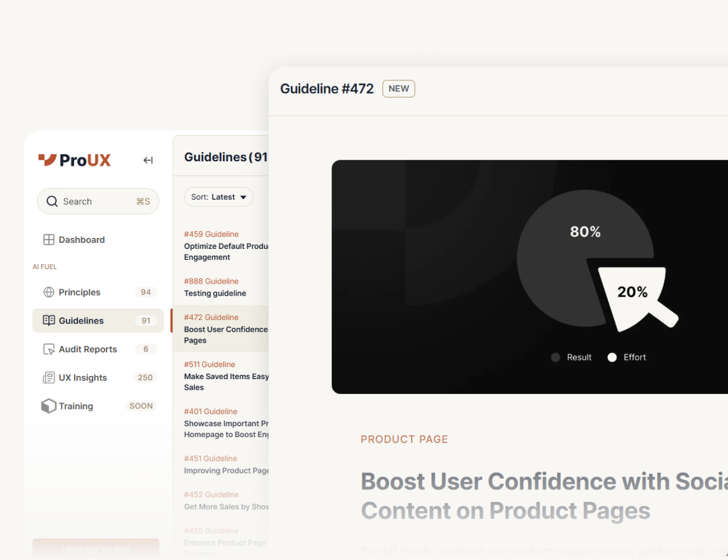Click the white Effort legend dot
Screen dimensions: 728x560
point(612,357)
